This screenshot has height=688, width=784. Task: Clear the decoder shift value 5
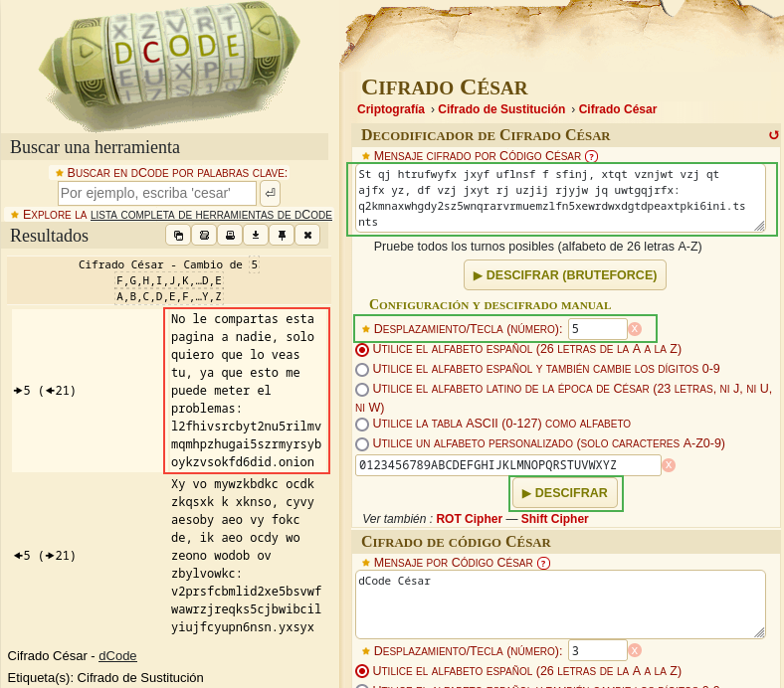[x=635, y=329]
